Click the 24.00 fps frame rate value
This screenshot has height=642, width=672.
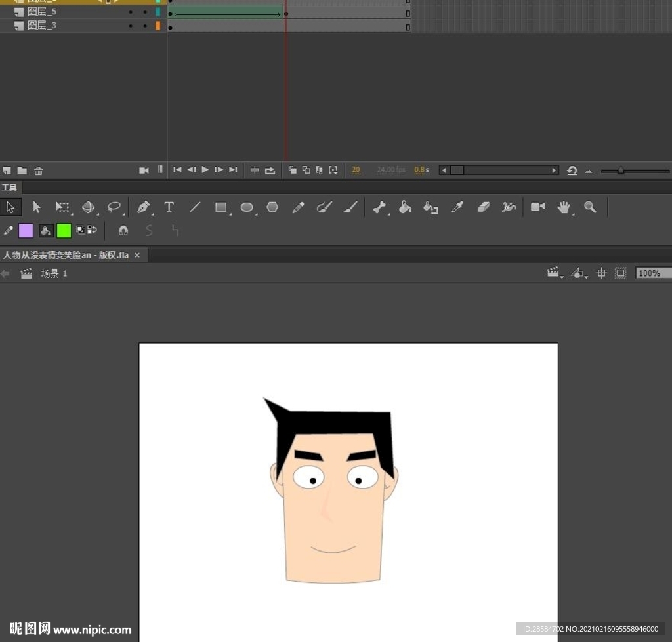(391, 170)
